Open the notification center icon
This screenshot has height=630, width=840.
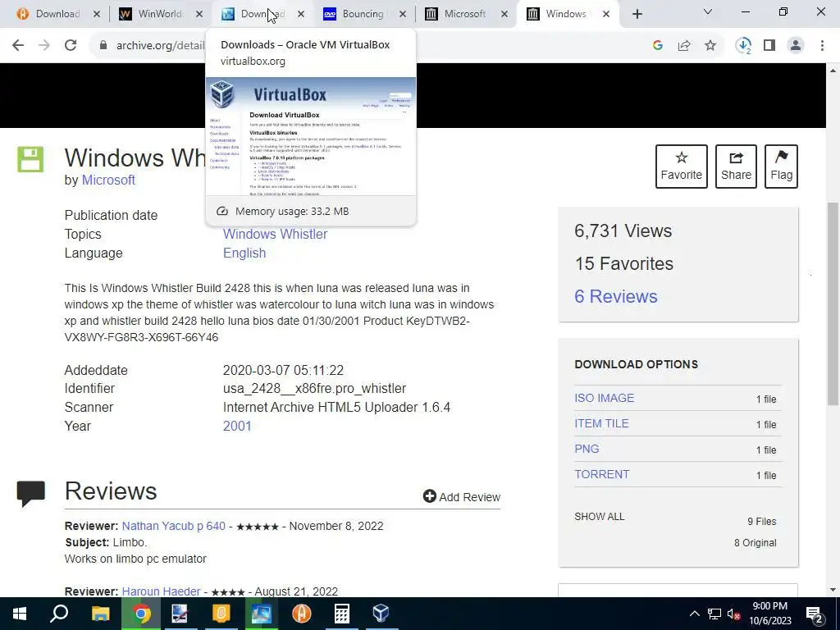[x=815, y=614]
